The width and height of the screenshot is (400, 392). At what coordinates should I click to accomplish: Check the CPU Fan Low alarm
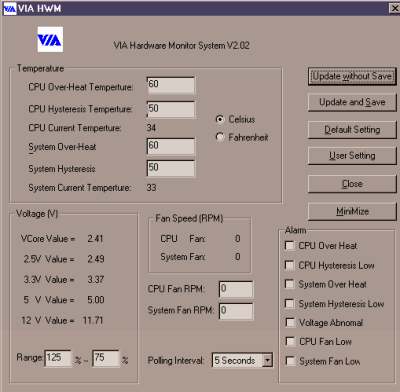tap(290, 341)
